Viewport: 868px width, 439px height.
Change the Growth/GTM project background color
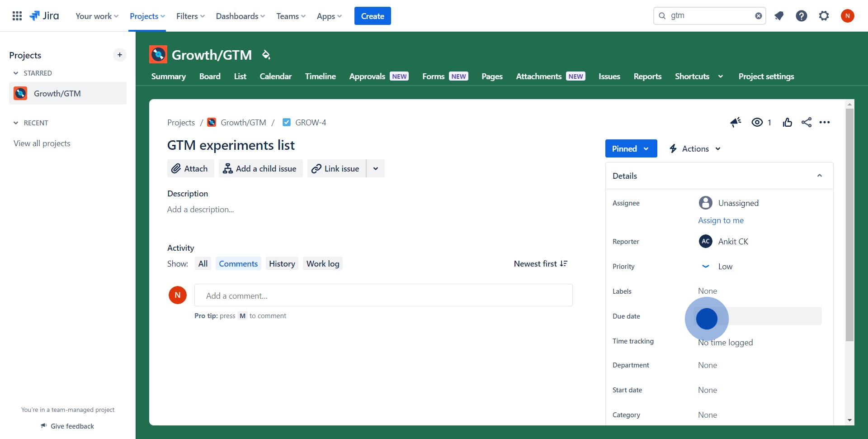pyautogui.click(x=266, y=55)
